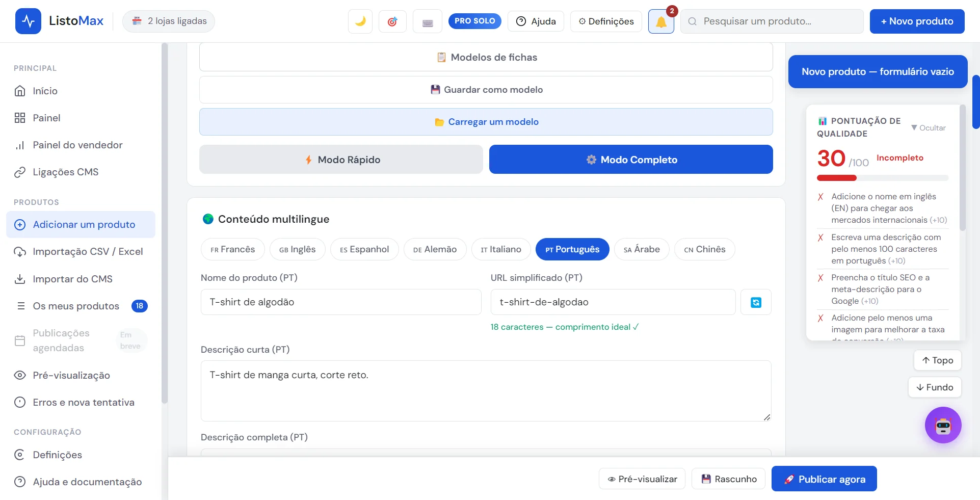Open Importar do CMS
The width and height of the screenshot is (980, 500).
(81, 279)
